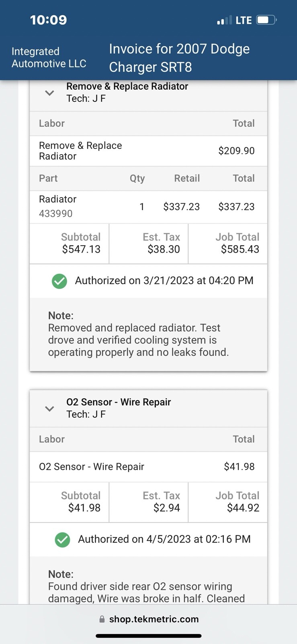
Task: Tap the $209.90 radiator labor row
Action: point(148,151)
